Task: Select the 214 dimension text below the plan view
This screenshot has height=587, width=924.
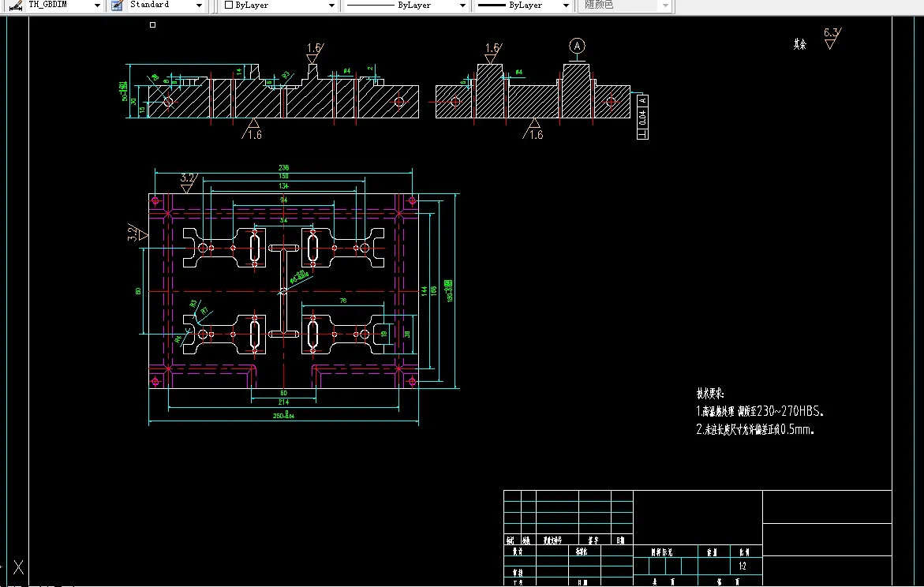Action: [283, 402]
